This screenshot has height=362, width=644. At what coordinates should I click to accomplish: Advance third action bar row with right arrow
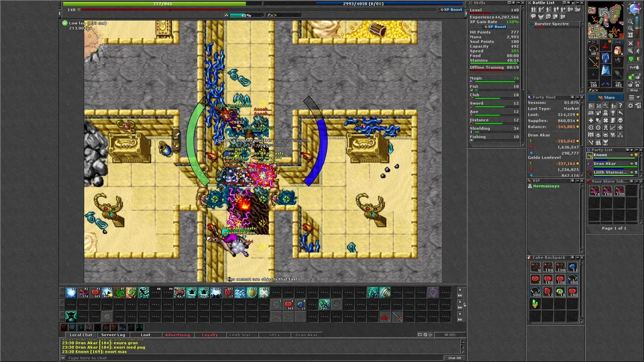[x=459, y=314]
